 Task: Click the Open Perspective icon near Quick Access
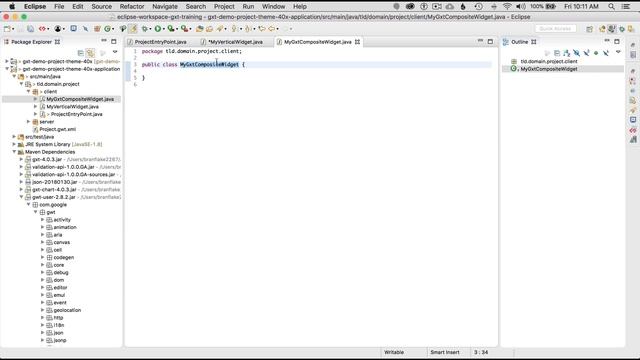[589, 29]
